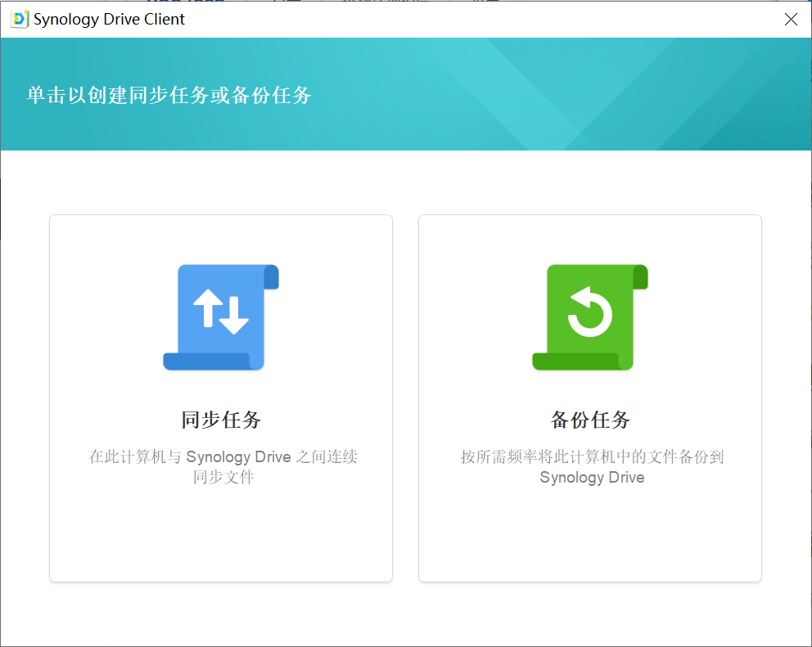Image resolution: width=812 pixels, height=647 pixels.
Task: Click the Synology Drive Client logo in title bar
Action: 20,19
